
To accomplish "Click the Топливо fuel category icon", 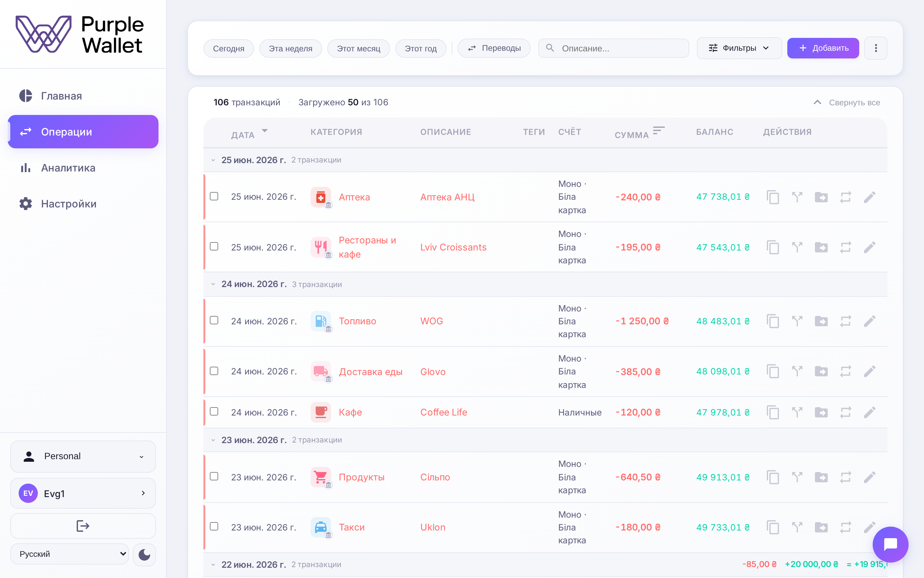I will pos(321,321).
